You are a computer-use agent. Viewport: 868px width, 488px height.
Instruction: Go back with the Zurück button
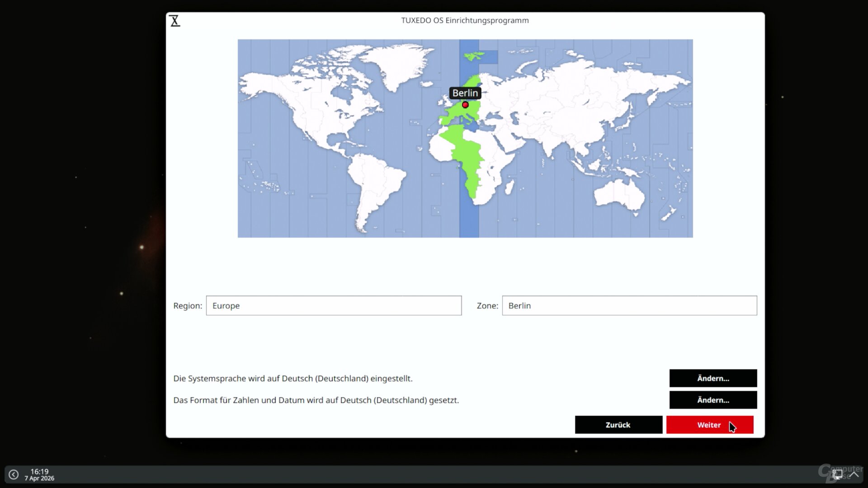coord(618,425)
